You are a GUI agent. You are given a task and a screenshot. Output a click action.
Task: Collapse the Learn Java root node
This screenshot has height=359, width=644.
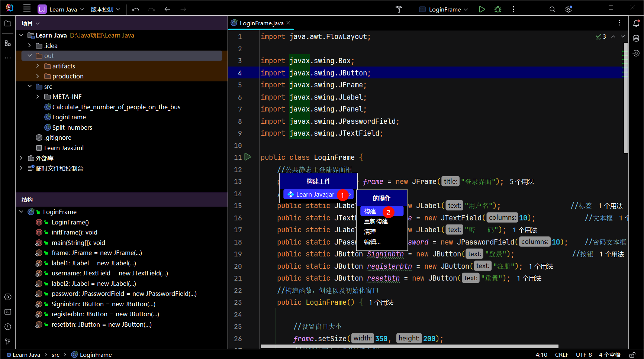click(21, 35)
